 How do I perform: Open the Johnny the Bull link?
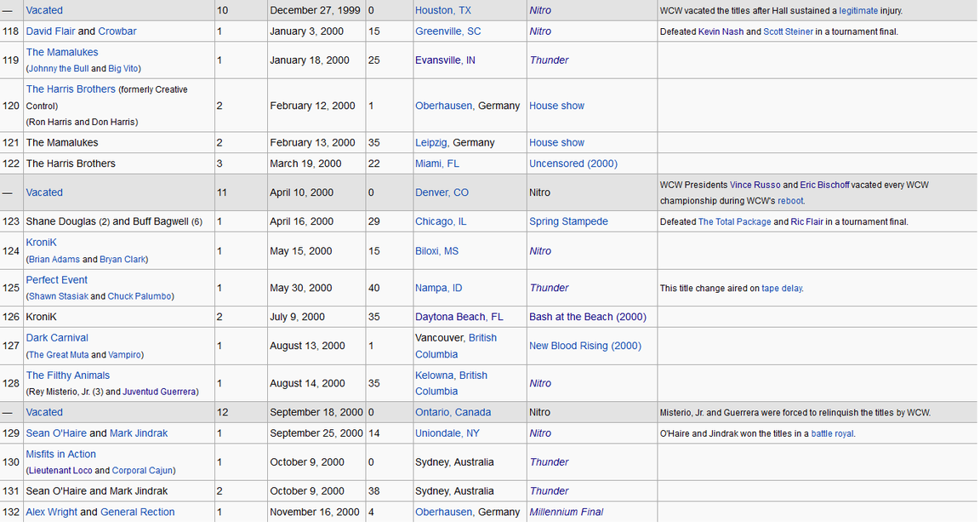(59, 69)
